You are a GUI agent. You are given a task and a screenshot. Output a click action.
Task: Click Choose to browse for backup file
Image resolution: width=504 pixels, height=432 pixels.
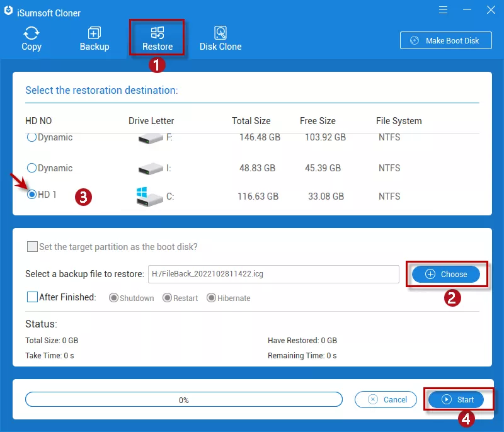(446, 274)
